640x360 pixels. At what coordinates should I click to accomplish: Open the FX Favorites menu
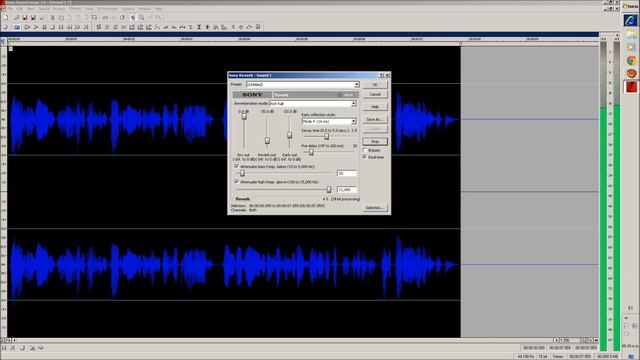click(107, 9)
